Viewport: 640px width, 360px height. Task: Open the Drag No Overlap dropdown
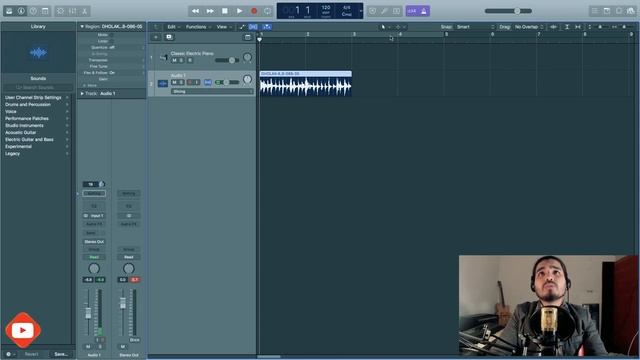(529, 27)
